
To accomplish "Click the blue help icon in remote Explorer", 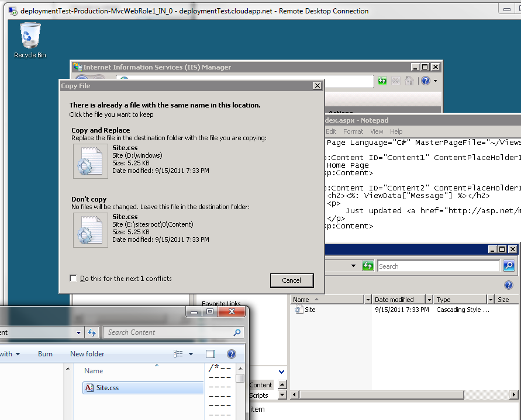I will pyautogui.click(x=508, y=285).
